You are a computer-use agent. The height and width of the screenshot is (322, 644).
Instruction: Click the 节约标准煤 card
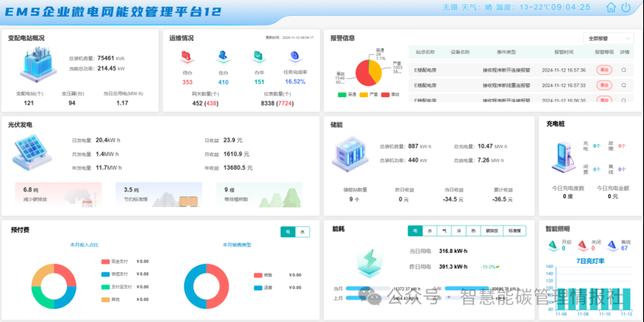159,195
